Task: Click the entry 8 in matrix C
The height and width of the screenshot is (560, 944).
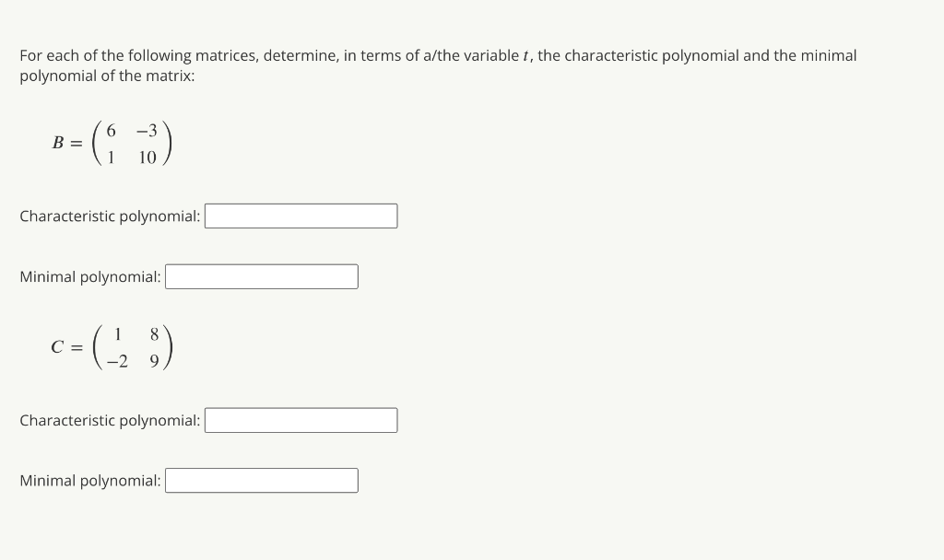Action: pos(153,335)
